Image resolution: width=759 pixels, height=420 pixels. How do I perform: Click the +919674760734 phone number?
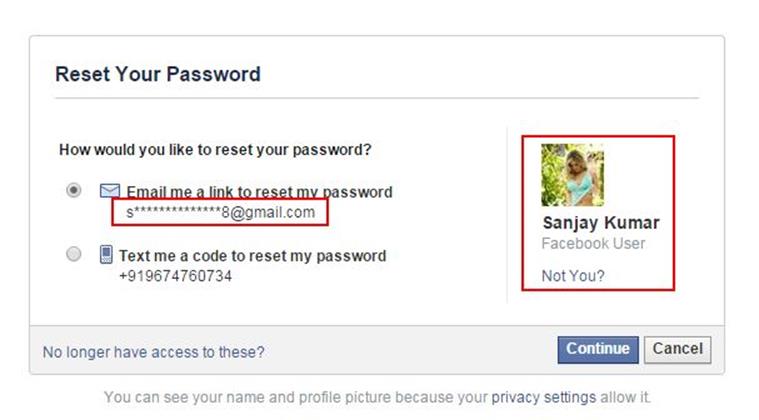175,275
